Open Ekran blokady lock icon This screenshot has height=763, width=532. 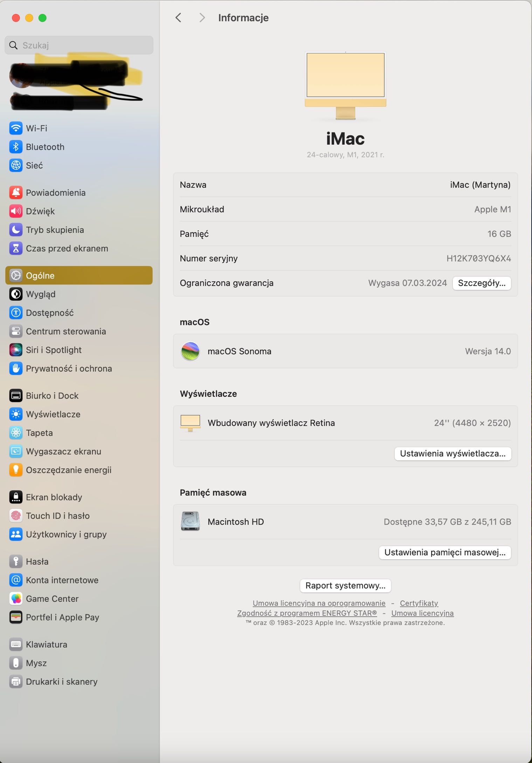pos(16,497)
